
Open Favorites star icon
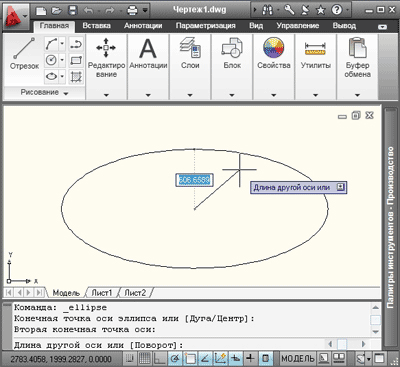click(321, 10)
